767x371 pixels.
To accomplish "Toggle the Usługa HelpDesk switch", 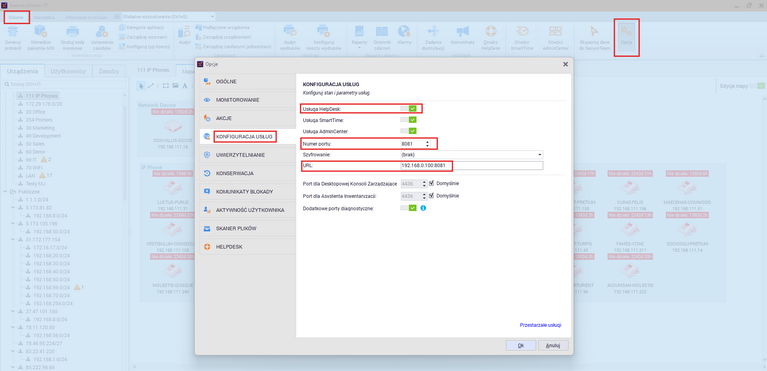I will 408,109.
